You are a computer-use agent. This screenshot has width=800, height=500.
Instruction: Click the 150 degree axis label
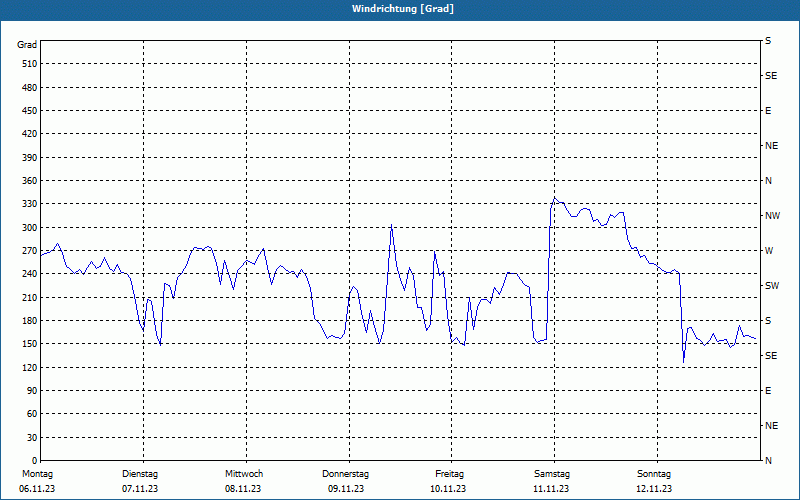tap(30, 343)
